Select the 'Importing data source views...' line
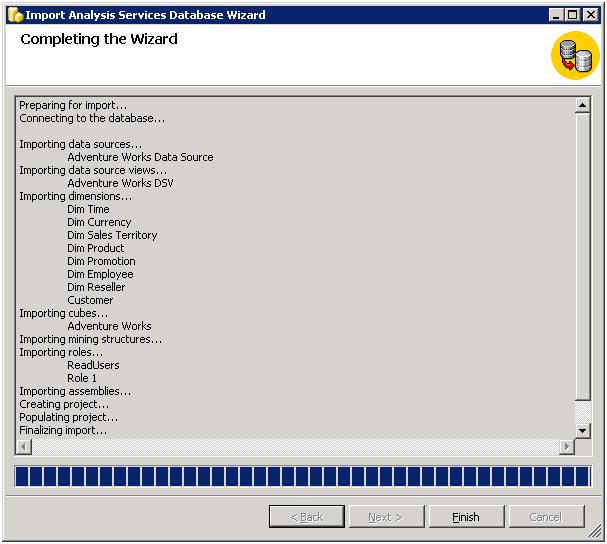Viewport: 607px width, 544px height. [x=93, y=170]
